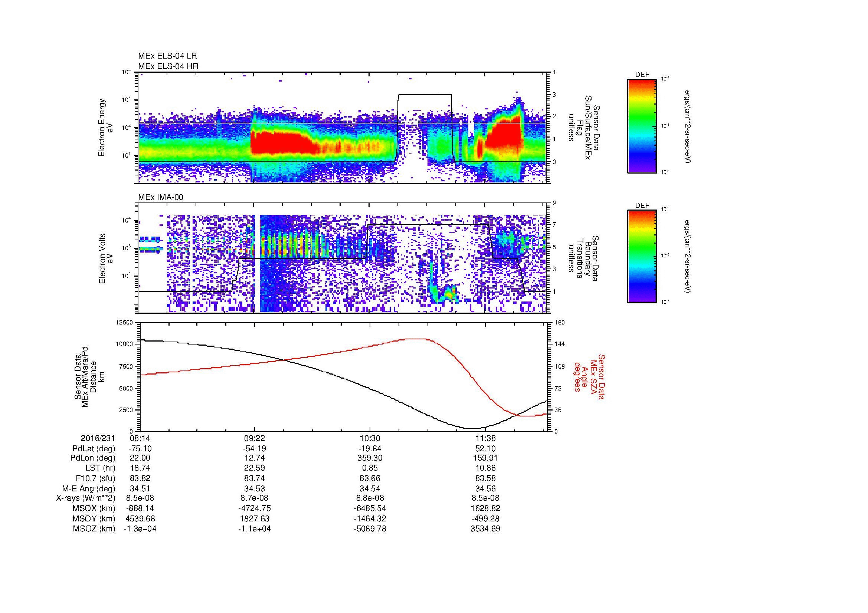868x613 pixels.
Task: Click the X-rays value '8.7e-08'
Action: pyautogui.click(x=255, y=498)
